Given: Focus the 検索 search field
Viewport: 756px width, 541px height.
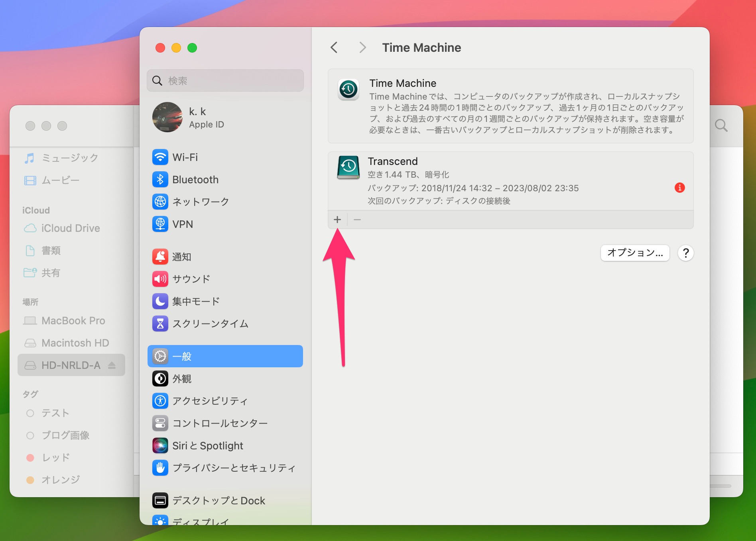Looking at the screenshot, I should click(225, 80).
